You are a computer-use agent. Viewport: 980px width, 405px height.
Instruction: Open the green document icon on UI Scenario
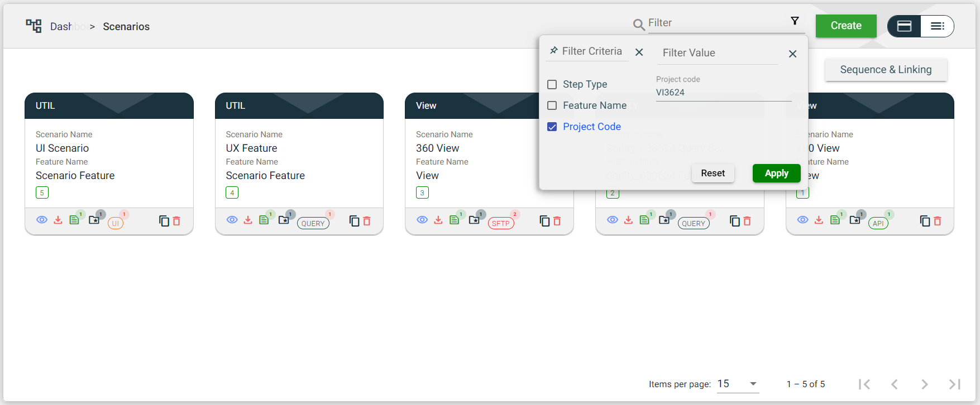(74, 220)
